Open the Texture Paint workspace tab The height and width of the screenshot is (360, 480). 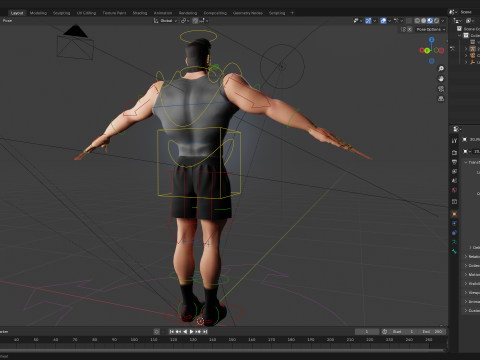click(x=114, y=13)
